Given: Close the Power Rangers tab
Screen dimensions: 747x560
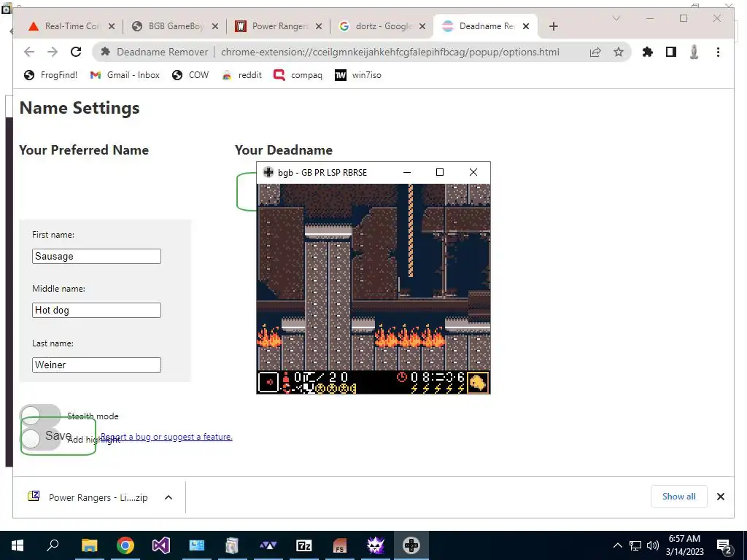Looking at the screenshot, I should [319, 26].
